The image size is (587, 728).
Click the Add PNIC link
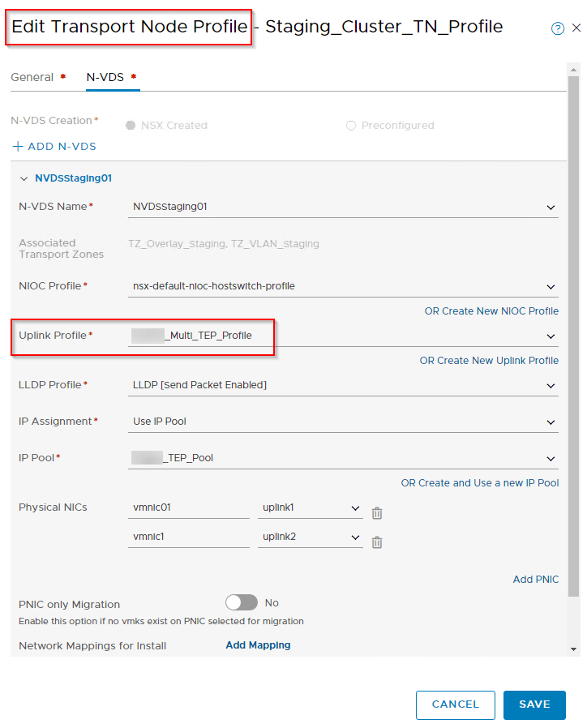pos(535,580)
